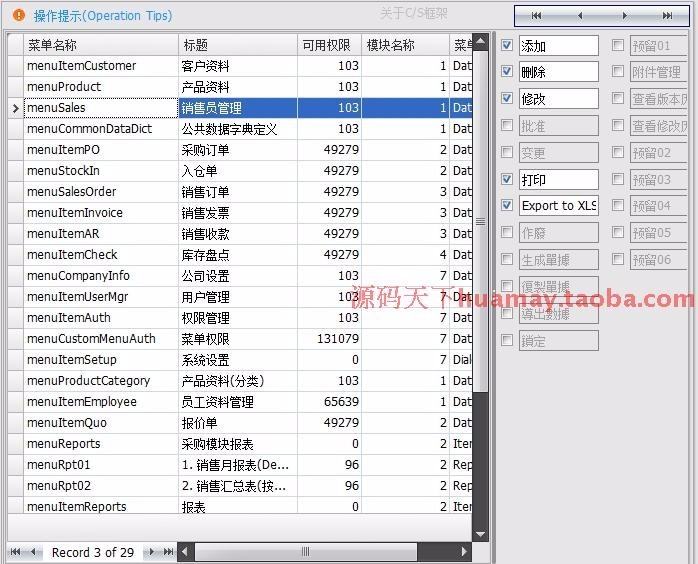This screenshot has width=698, height=564.
Task: Jump to last record in top navigator
Action: (x=667, y=16)
